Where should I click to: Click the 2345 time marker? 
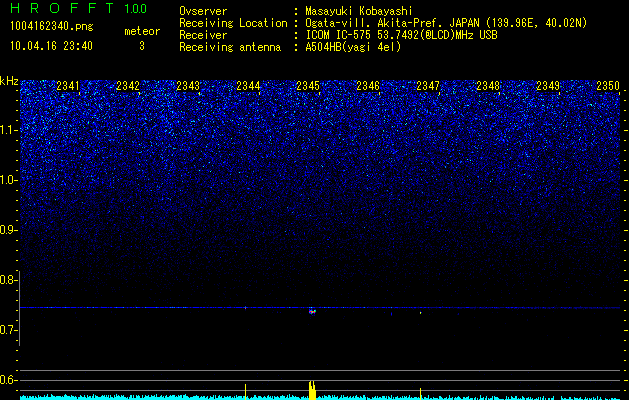click(308, 85)
